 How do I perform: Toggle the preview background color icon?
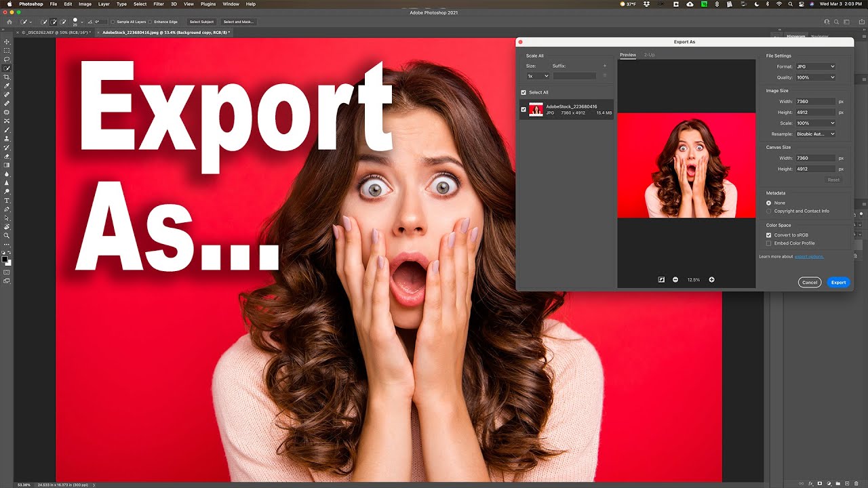point(661,280)
